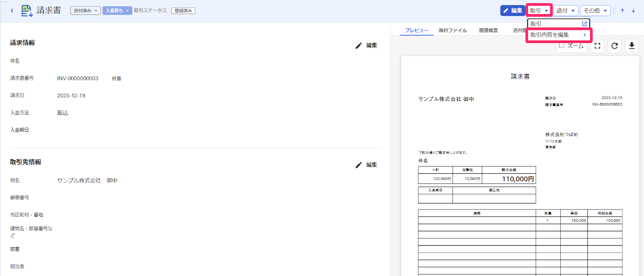This screenshot has width=644, height=276.
Task: Open the その他 dropdown button
Action: click(595, 10)
